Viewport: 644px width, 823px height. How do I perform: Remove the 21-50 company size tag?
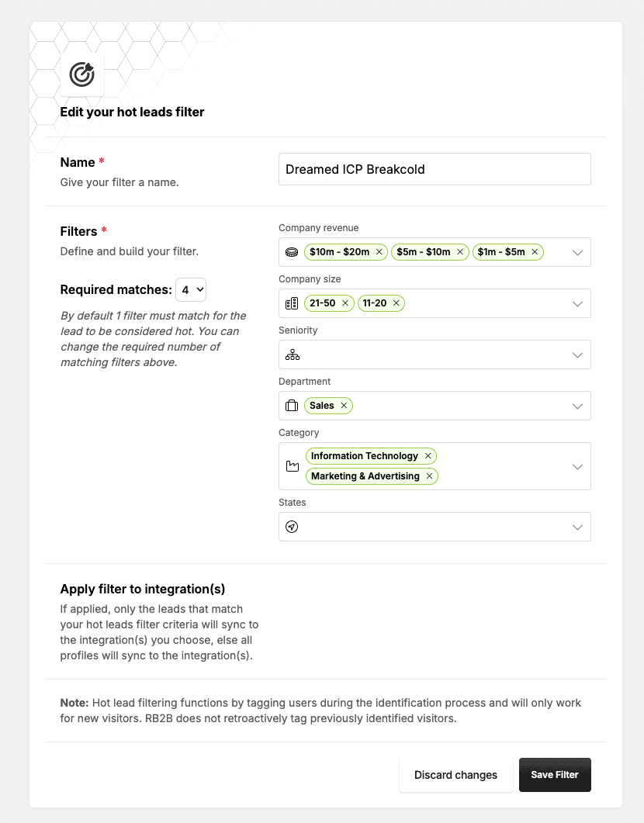[345, 303]
